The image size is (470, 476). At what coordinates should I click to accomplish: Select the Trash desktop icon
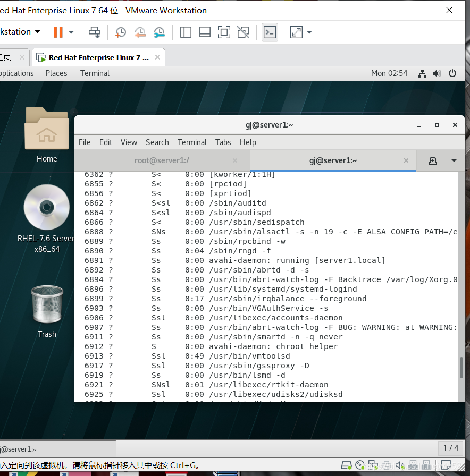click(x=47, y=312)
